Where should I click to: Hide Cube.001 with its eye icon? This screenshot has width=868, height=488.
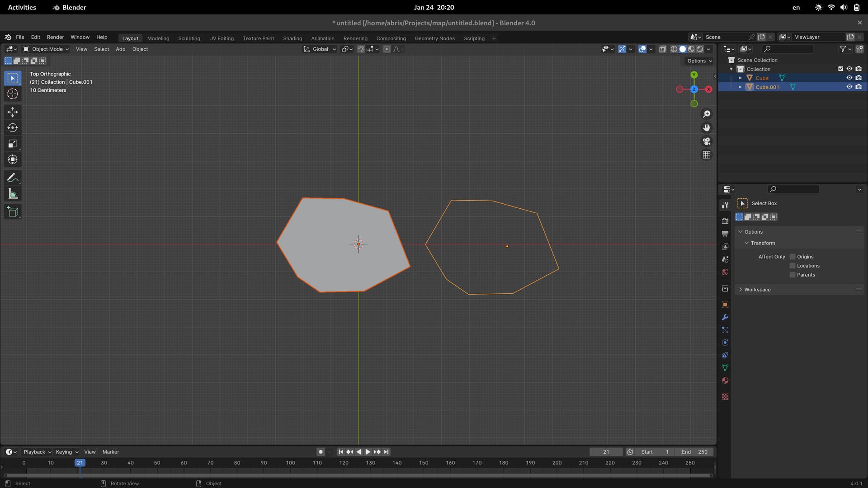pyautogui.click(x=849, y=87)
